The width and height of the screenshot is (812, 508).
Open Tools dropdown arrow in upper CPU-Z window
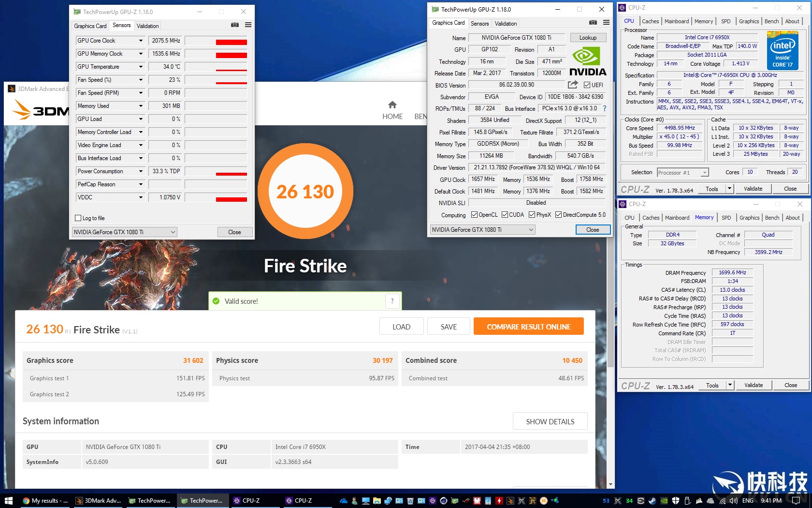pyautogui.click(x=729, y=189)
